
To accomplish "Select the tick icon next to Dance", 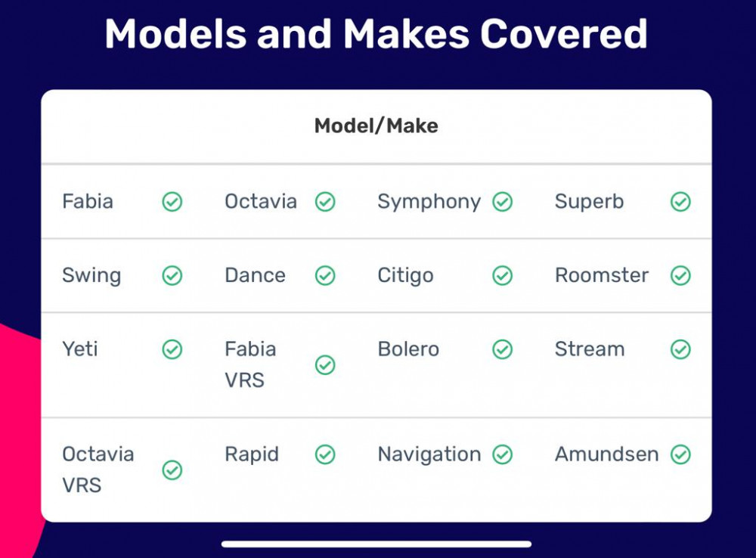I will (325, 275).
